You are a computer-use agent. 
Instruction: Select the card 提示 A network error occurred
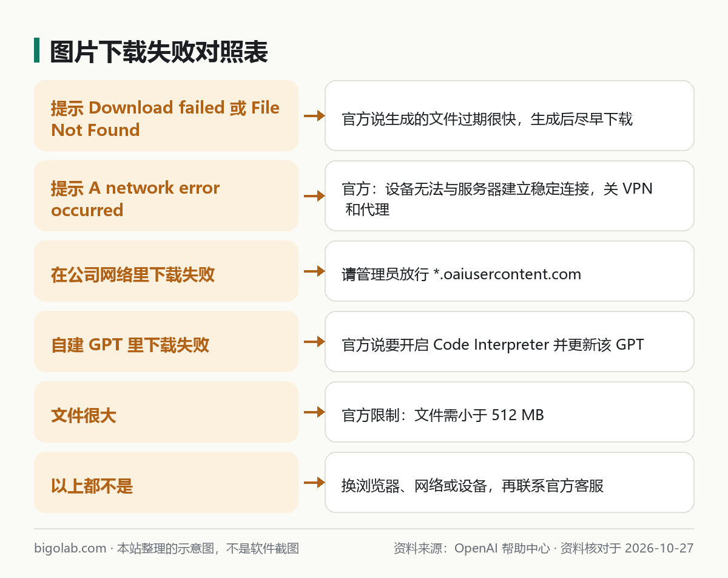pos(166,195)
